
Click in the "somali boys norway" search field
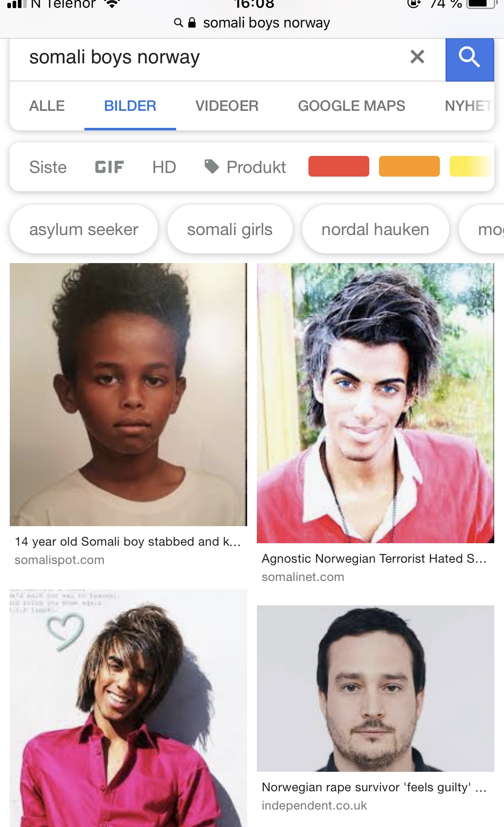[203, 57]
